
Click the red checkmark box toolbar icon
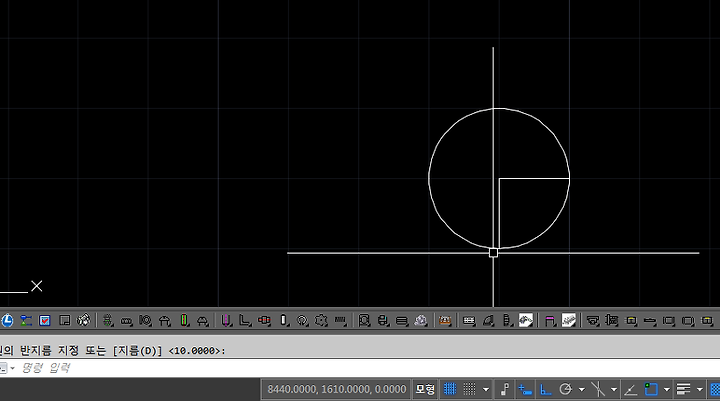[45, 320]
